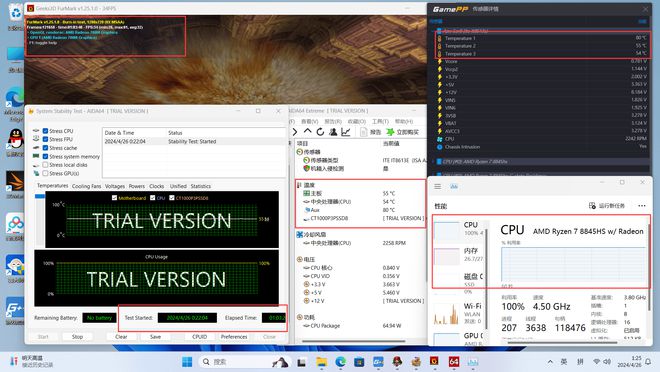Click Windows Start button on taskbar

pos(187,361)
